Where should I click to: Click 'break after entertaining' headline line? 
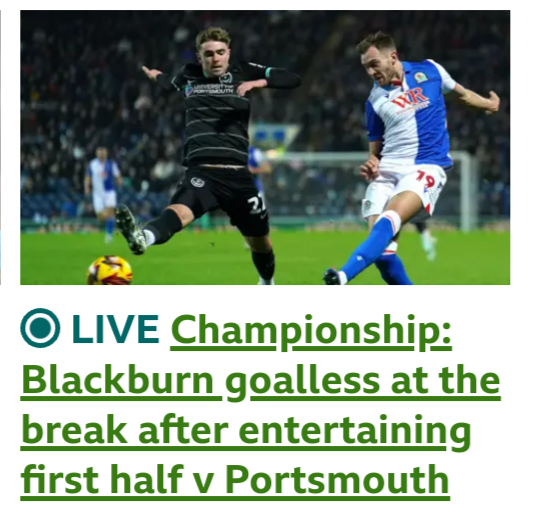pos(246,432)
